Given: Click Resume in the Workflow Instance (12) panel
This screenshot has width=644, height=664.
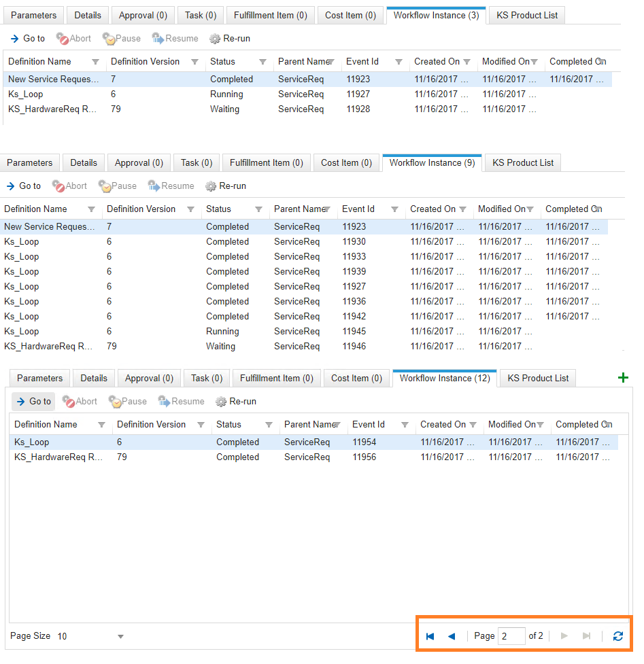Looking at the screenshot, I should tap(181, 402).
